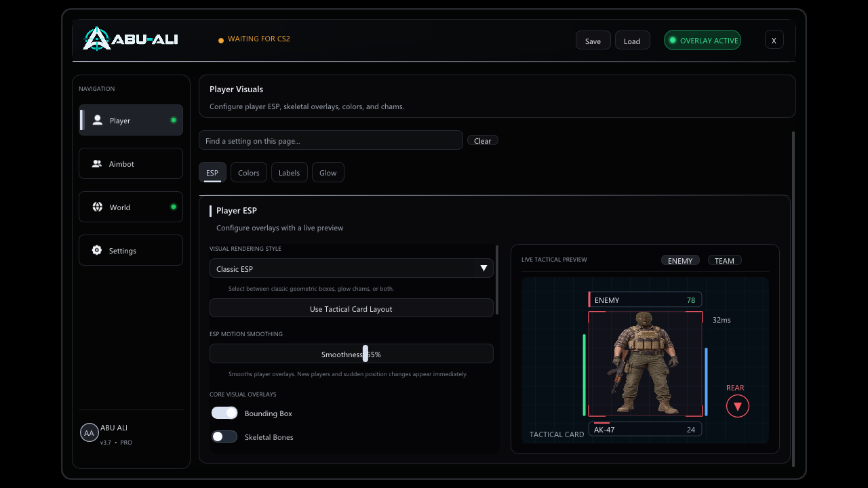The height and width of the screenshot is (488, 868).
Task: Adjust the Smoothness slider handle
Action: tap(366, 354)
